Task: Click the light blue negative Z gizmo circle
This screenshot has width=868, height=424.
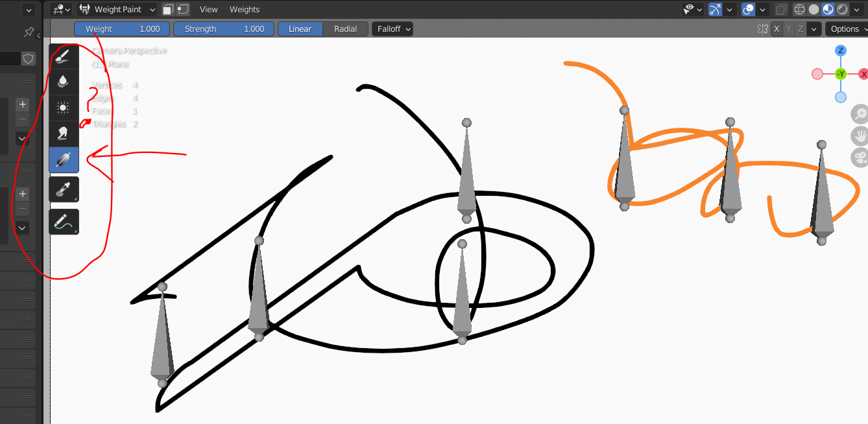Action: pyautogui.click(x=841, y=97)
